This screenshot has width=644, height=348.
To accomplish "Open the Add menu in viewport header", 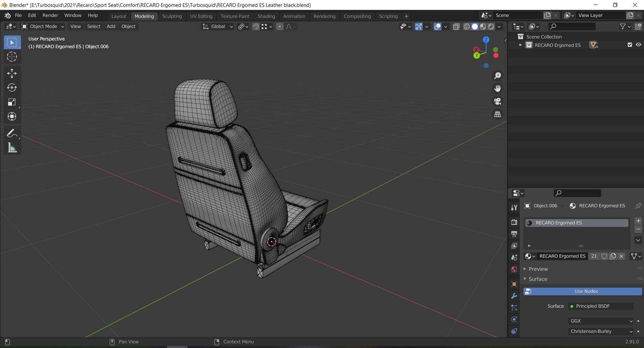I will click(x=111, y=26).
